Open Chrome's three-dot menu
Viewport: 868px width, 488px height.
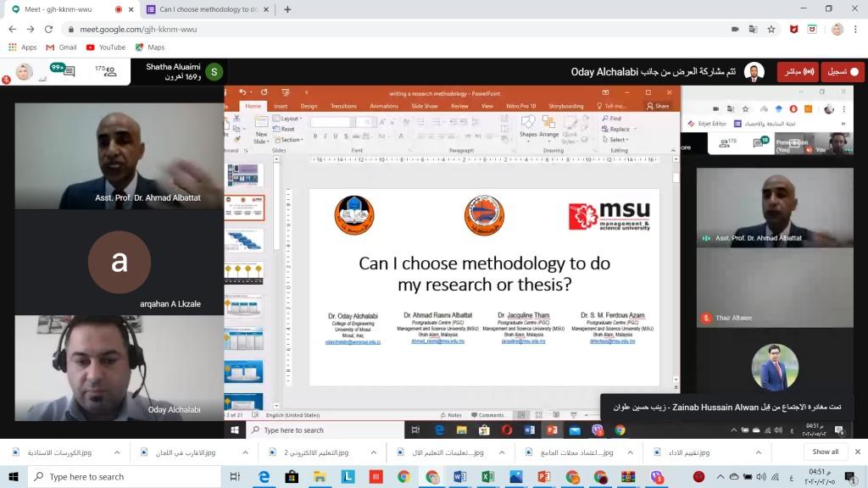(x=857, y=29)
